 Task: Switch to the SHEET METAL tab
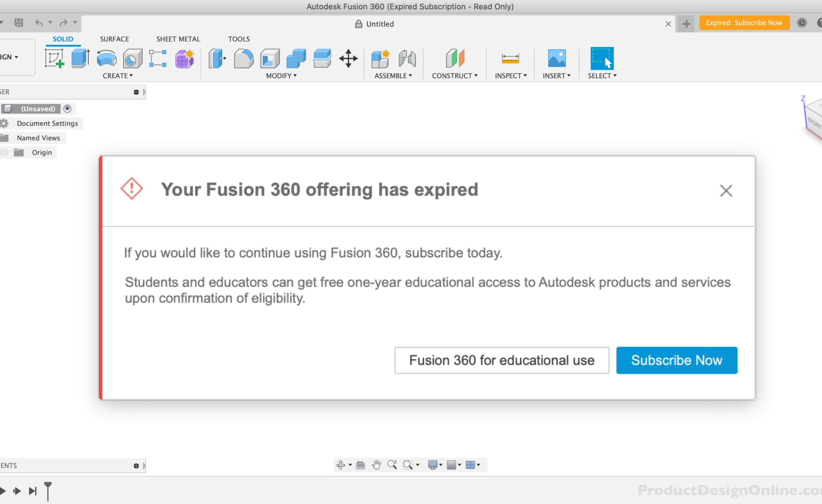point(178,39)
